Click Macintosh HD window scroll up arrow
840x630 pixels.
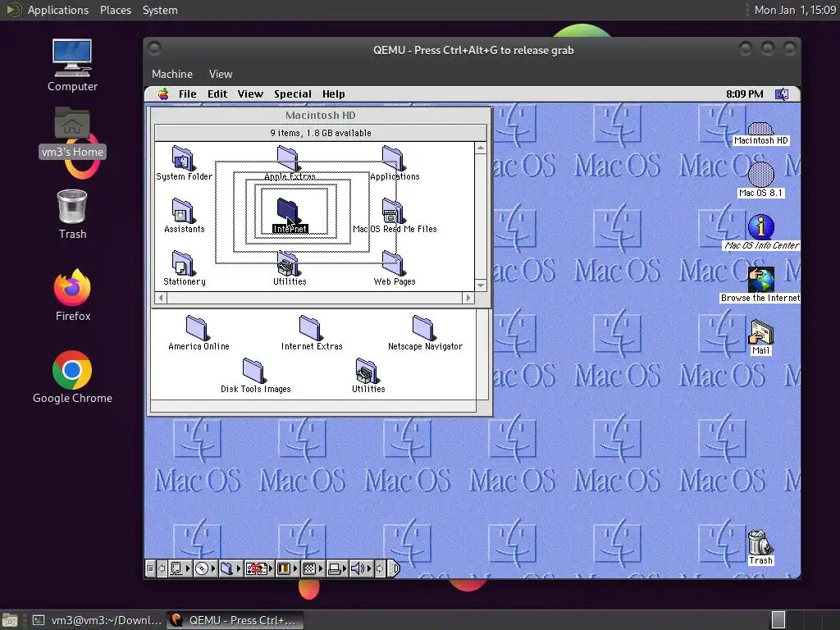click(x=481, y=148)
